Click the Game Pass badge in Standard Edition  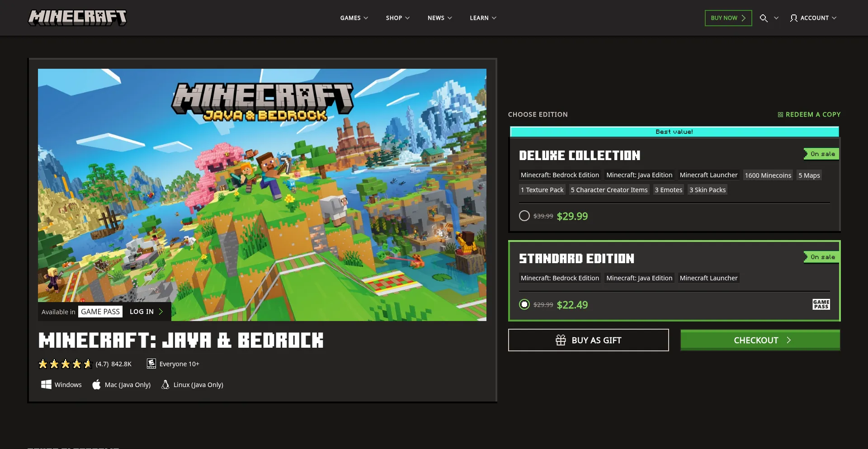[x=821, y=304]
